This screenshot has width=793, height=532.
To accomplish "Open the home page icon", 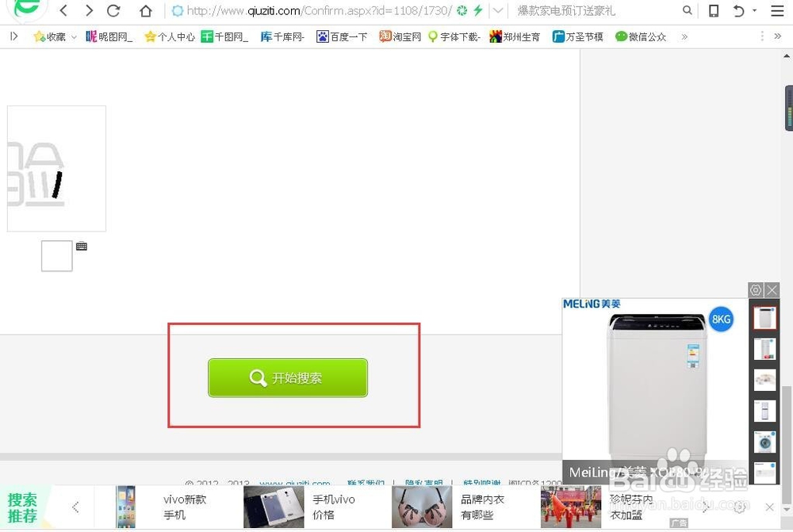I will point(144,11).
